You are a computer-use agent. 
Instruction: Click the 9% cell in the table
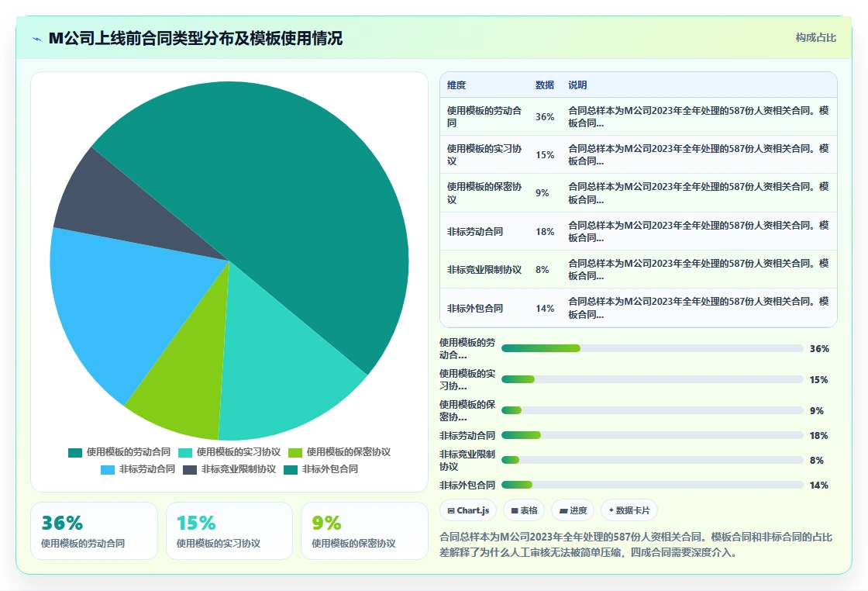[x=542, y=193]
